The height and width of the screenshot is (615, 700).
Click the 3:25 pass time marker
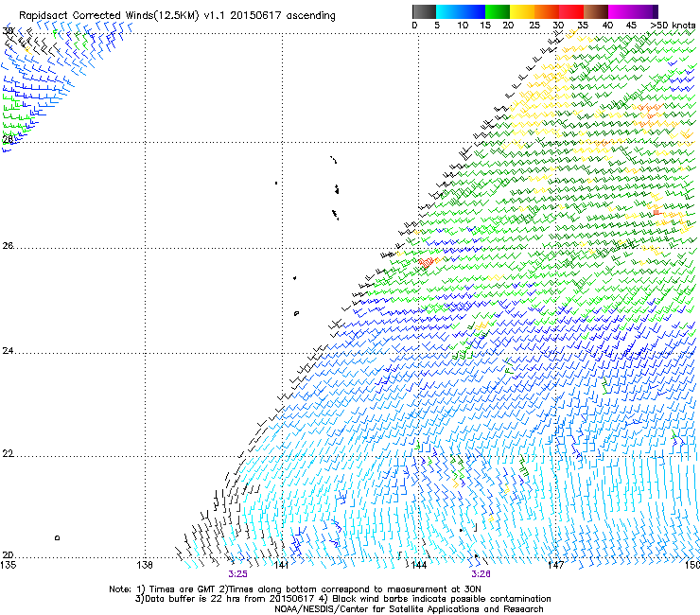tap(237, 574)
